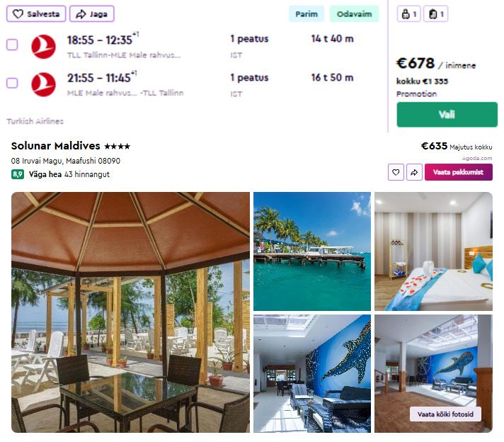504x442 pixels.
Task: Check the 21:55 Male to Tallinn flight
Action: coord(12,83)
